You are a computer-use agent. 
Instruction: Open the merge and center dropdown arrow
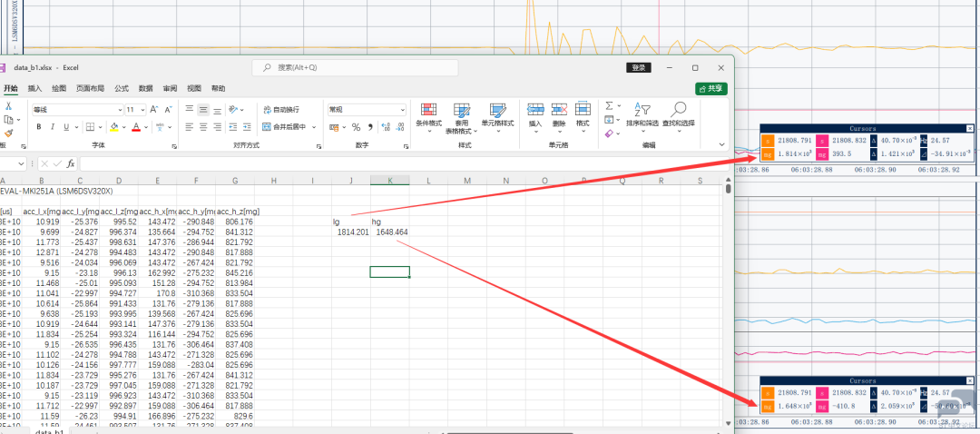314,127
